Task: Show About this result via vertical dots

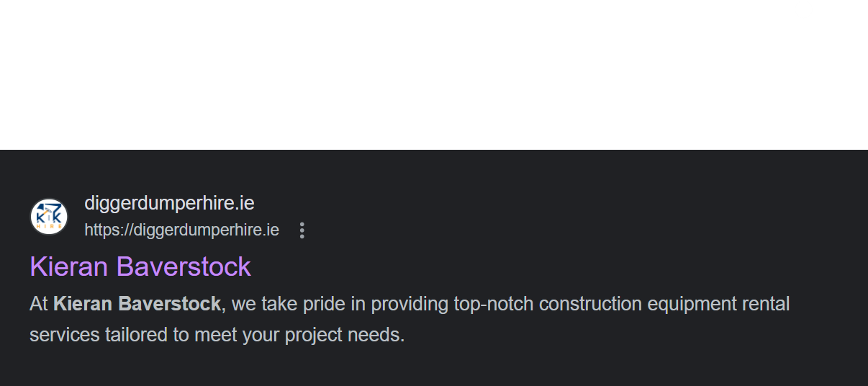Action: click(302, 230)
